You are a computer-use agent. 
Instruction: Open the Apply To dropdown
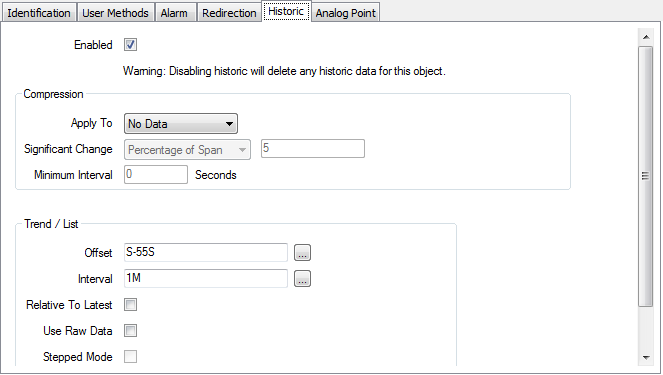click(x=181, y=123)
